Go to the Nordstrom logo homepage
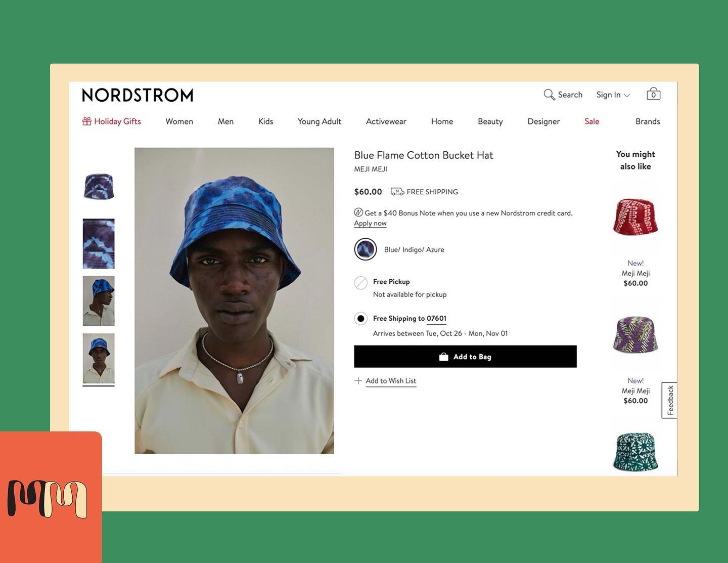728x563 pixels. click(x=138, y=95)
